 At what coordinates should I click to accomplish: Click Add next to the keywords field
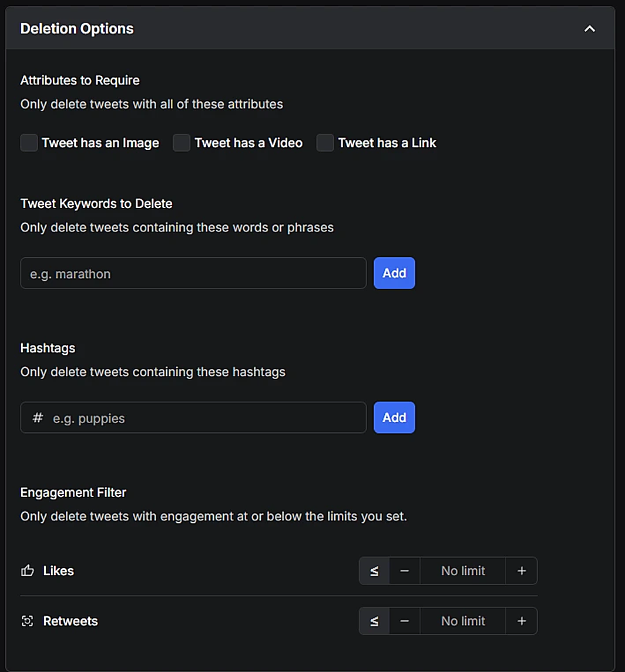coord(394,273)
